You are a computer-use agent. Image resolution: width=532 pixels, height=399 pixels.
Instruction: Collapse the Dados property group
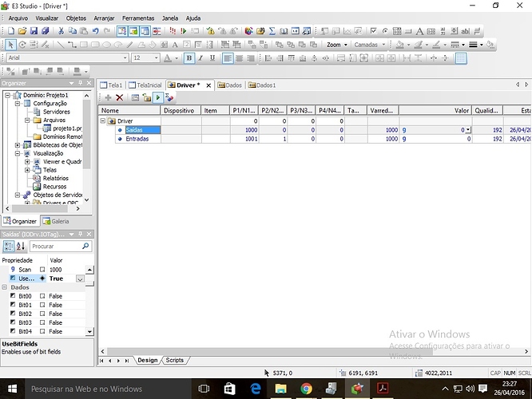[x=5, y=287]
